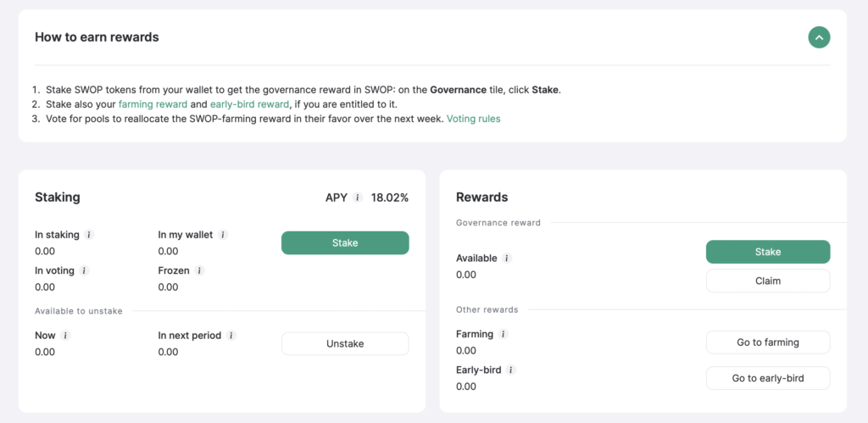Open the farming reward link
Viewport: 868px width, 423px height.
pyautogui.click(x=153, y=104)
